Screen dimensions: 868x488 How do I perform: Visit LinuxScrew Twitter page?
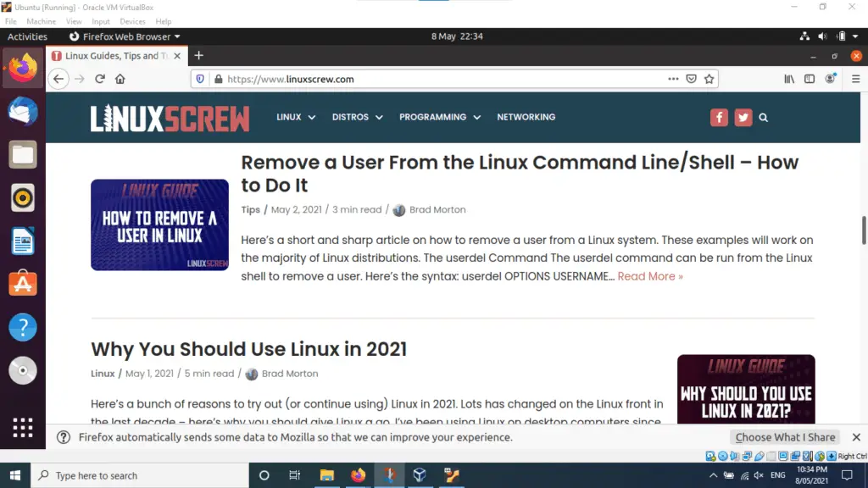tap(743, 117)
